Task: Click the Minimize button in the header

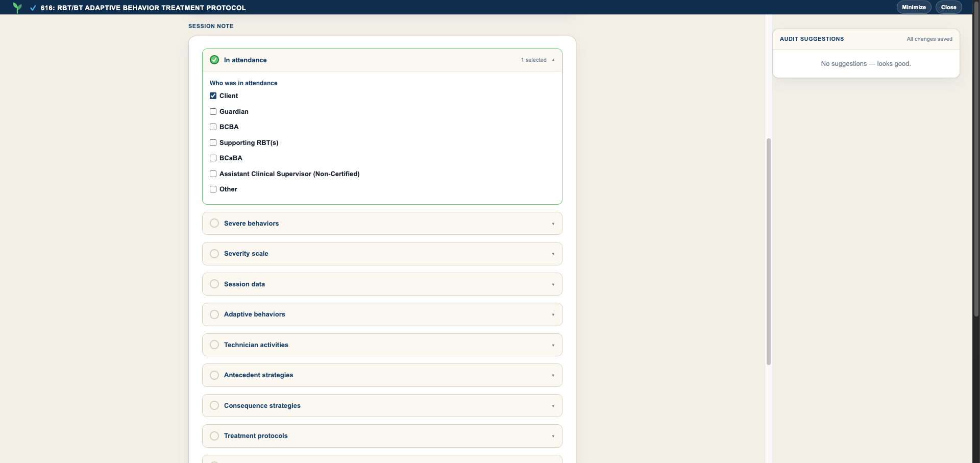Action: pos(914,7)
